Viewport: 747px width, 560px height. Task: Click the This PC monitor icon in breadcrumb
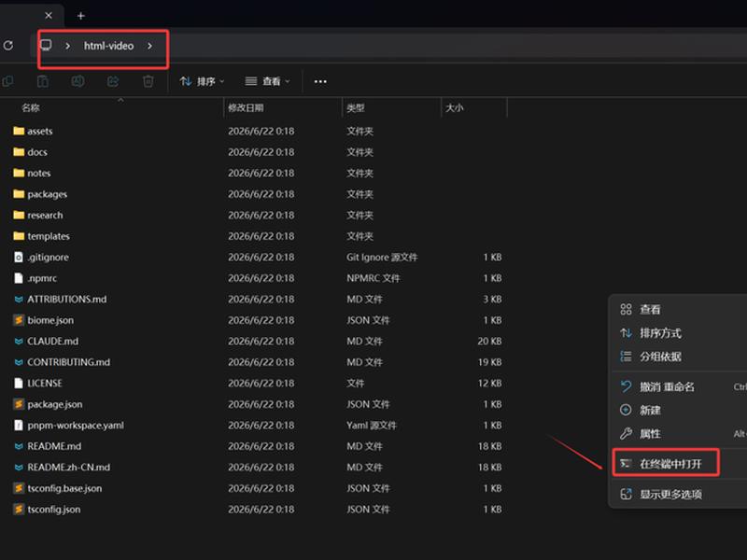46,45
